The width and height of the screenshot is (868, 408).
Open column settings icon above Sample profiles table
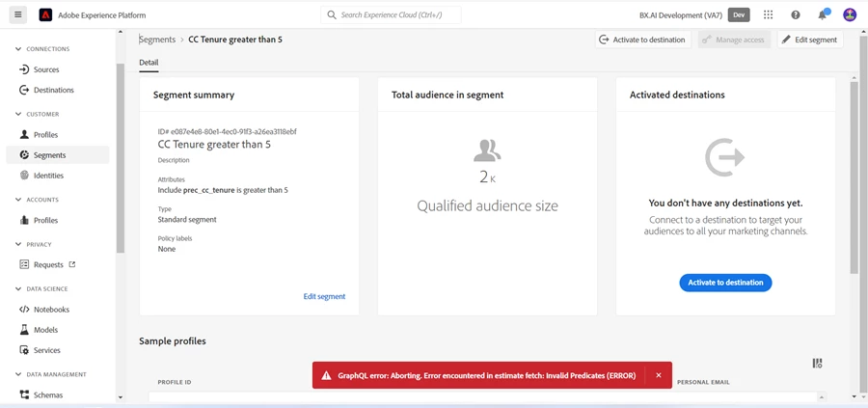click(817, 364)
